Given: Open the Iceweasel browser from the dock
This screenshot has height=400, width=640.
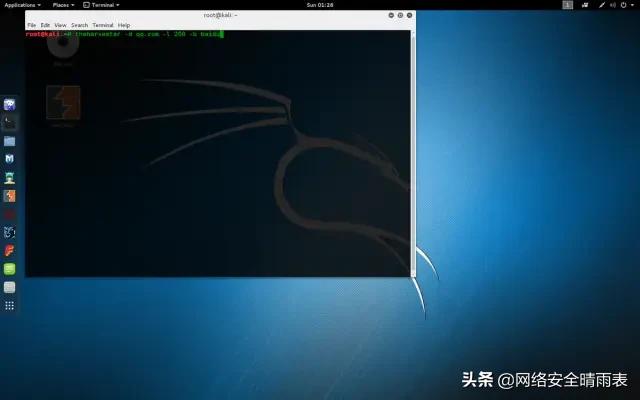Looking at the screenshot, I should click(x=9, y=105).
